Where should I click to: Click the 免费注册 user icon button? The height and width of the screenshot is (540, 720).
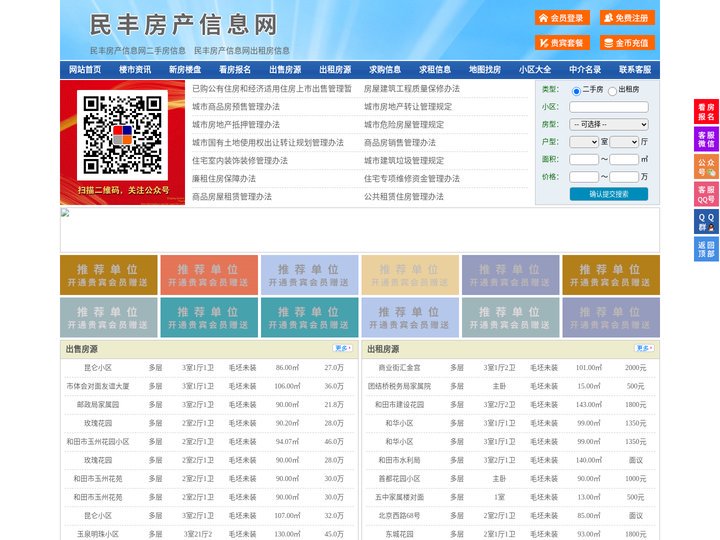[627, 18]
